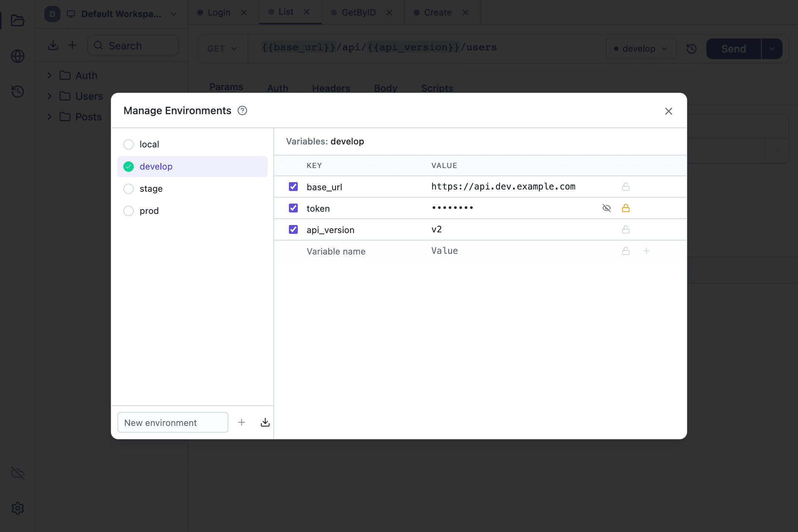Select the prod environment radio button
The height and width of the screenshot is (532, 798).
[x=129, y=211]
